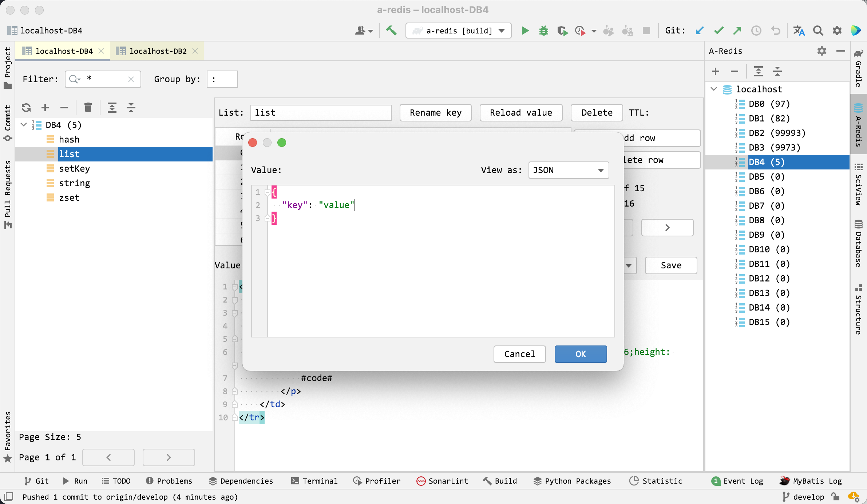Viewport: 867px width, 504px height.
Task: Click the Git update project arrow
Action: click(x=699, y=31)
